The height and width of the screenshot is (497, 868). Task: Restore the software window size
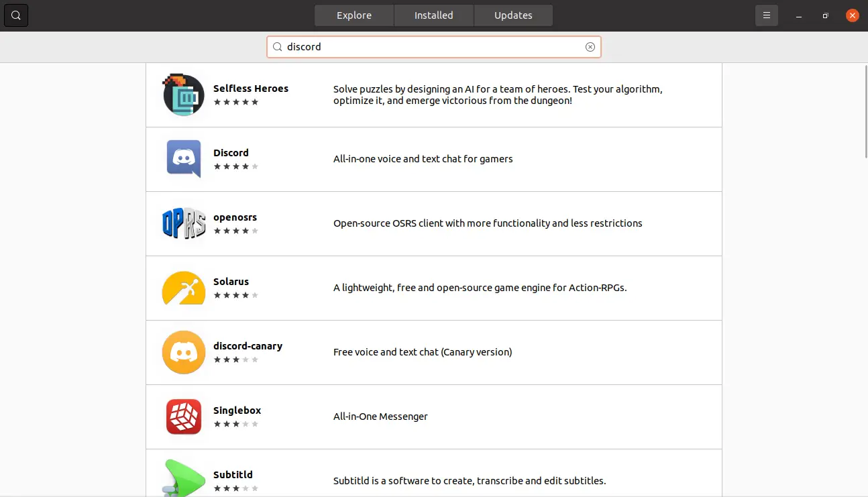(826, 15)
